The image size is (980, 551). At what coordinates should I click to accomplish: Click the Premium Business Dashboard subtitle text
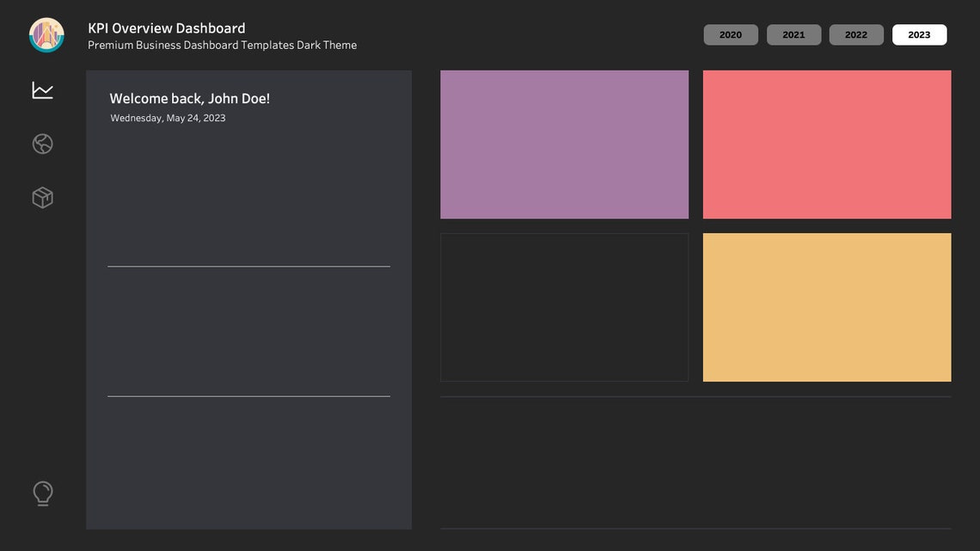coord(222,44)
